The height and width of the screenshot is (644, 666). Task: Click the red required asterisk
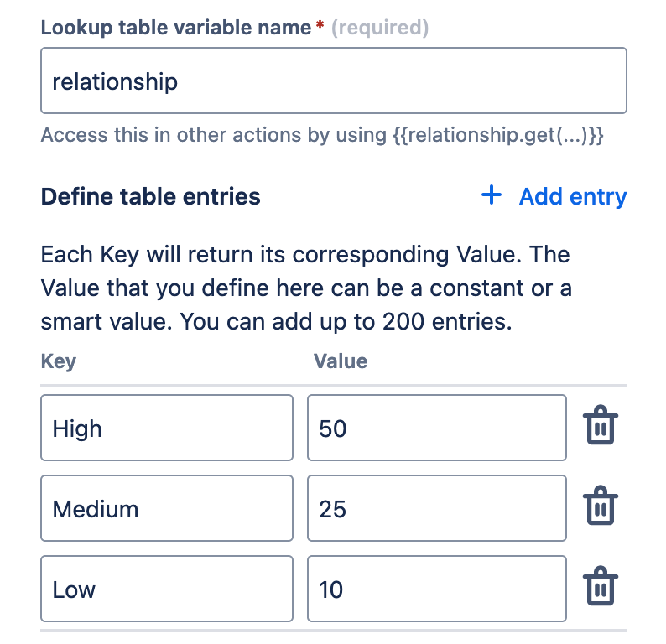pyautogui.click(x=320, y=28)
